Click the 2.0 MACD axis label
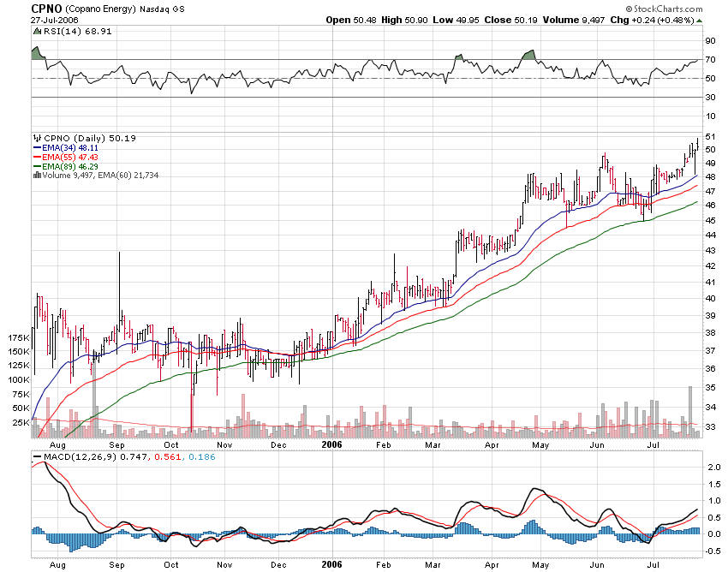 714,468
